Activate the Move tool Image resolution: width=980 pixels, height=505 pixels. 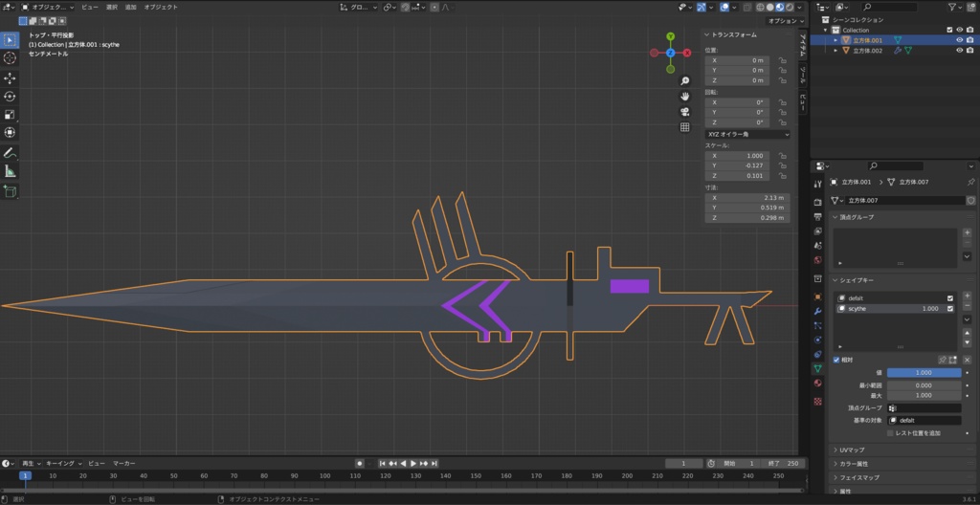[10, 78]
